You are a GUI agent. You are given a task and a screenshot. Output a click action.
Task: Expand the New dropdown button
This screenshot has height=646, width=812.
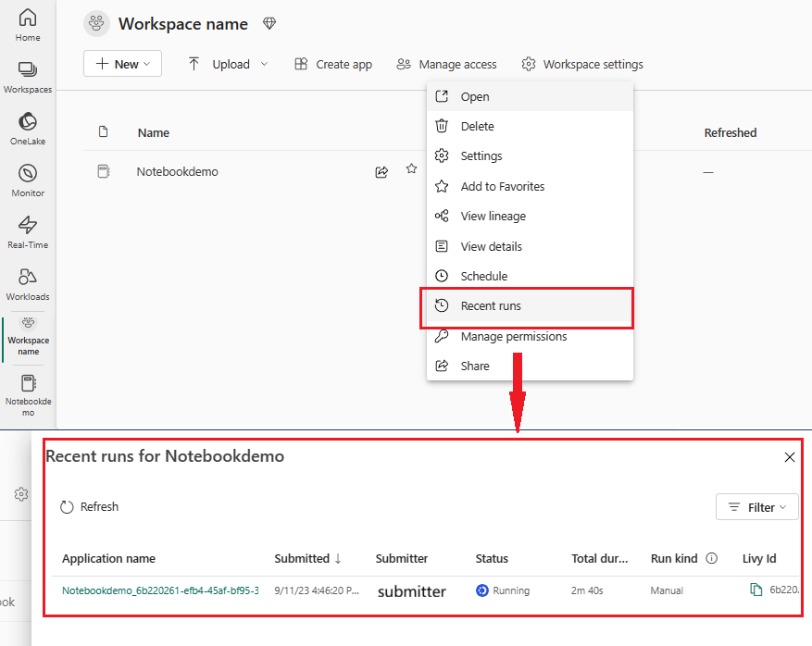pyautogui.click(x=122, y=64)
